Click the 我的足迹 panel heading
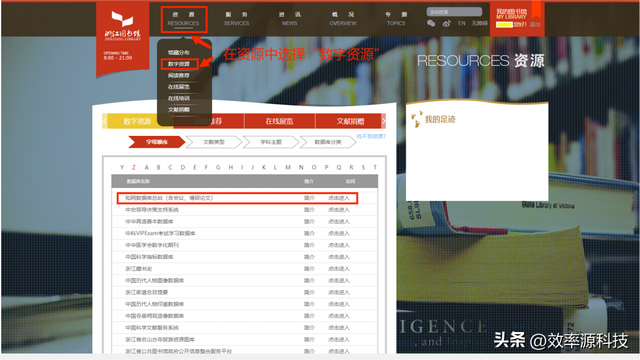The width and height of the screenshot is (640, 360). [440, 119]
